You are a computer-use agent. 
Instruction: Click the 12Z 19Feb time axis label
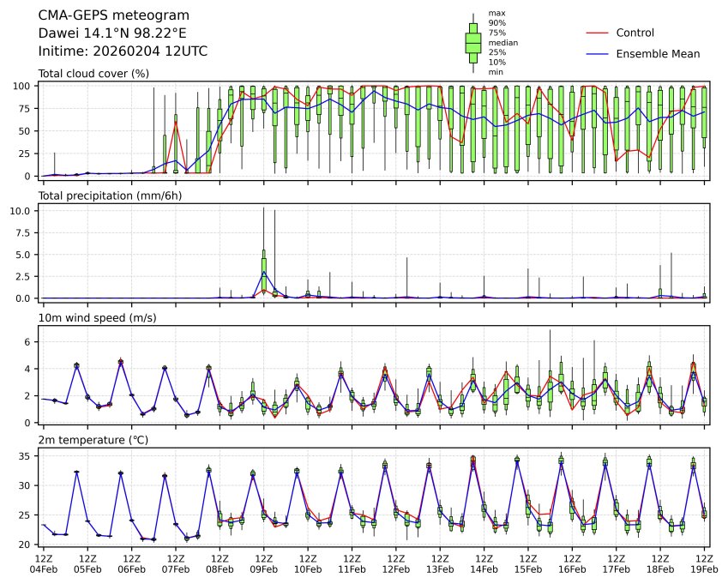pyautogui.click(x=704, y=564)
